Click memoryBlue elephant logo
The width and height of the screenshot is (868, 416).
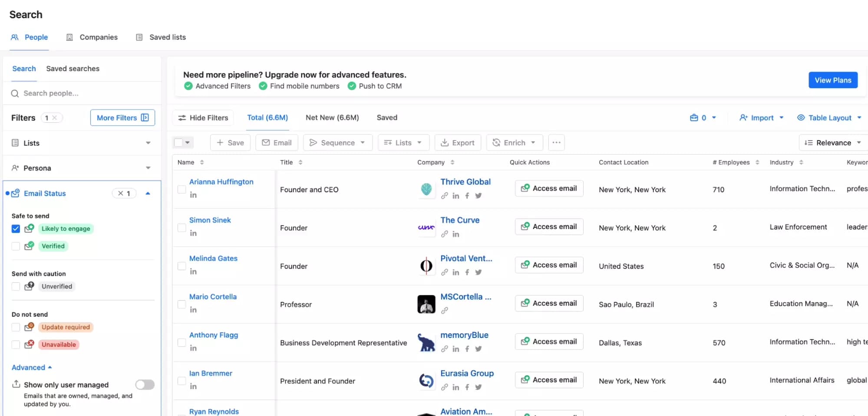click(426, 343)
